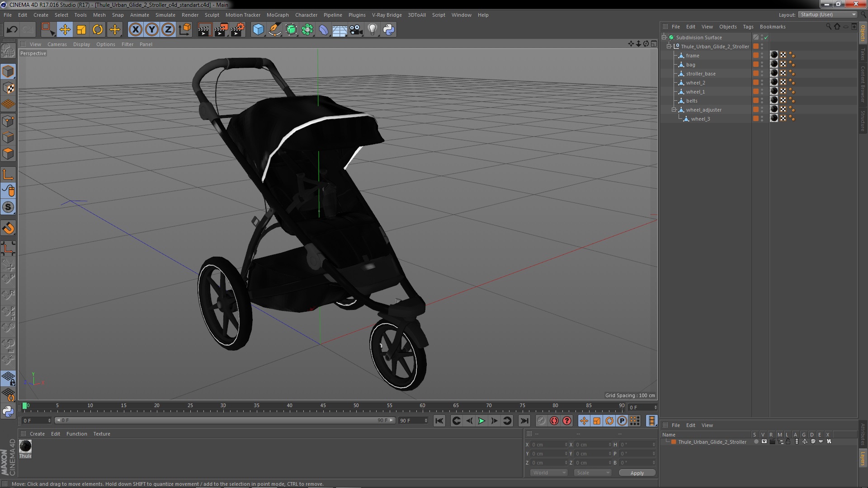Select the Live Selection tool
The height and width of the screenshot is (488, 868).
coord(47,30)
